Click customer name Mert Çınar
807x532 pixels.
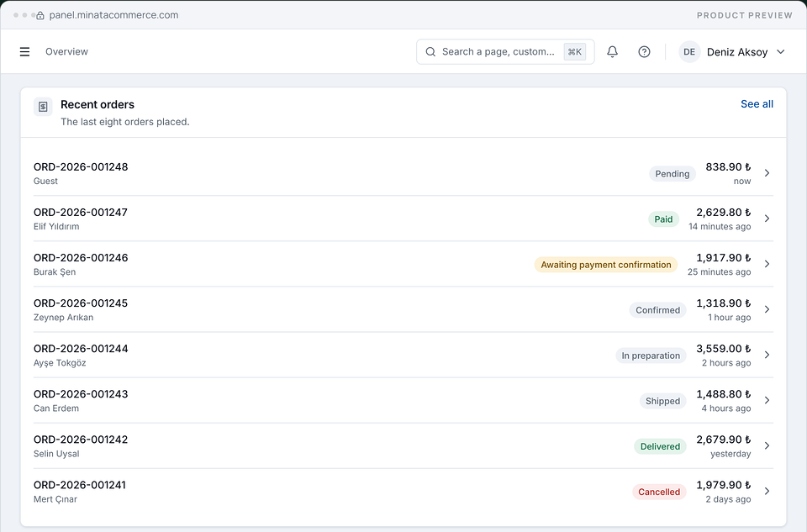click(55, 499)
